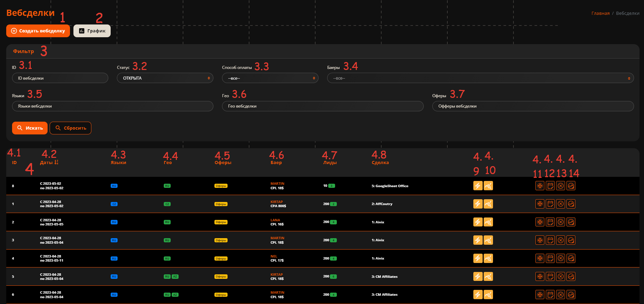Click lightning icon in row with ID 3
The height and width of the screenshot is (304, 644).
click(x=478, y=240)
